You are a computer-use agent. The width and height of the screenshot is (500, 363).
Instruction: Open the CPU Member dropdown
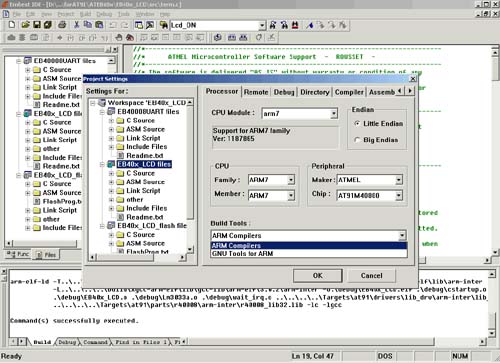click(x=291, y=195)
